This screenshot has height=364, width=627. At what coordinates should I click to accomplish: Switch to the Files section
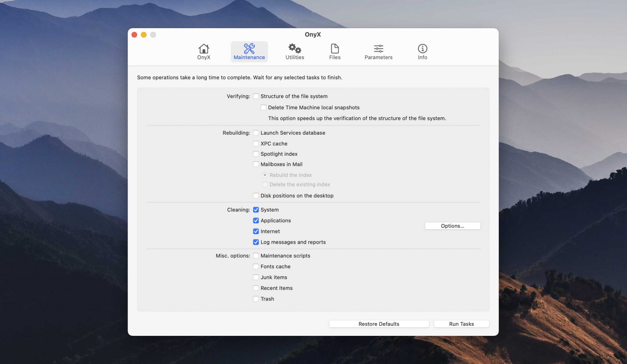334,51
